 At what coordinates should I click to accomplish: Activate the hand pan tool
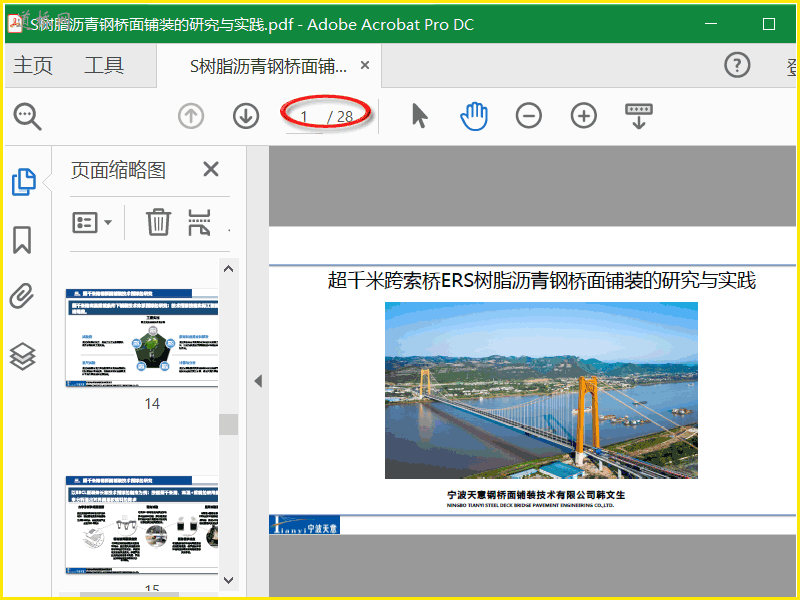(474, 116)
